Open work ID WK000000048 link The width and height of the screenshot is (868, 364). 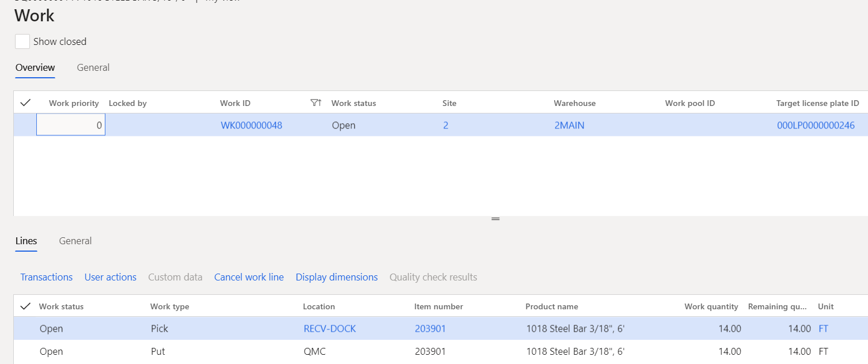coord(252,125)
